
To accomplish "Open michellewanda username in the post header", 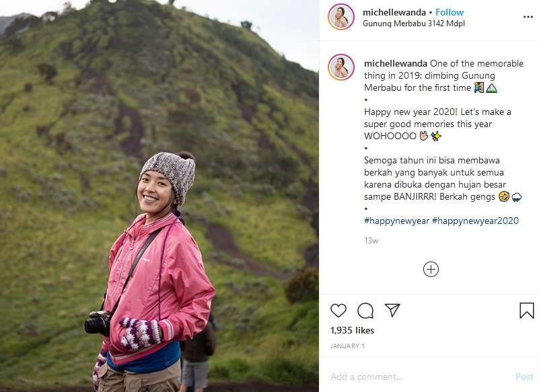I will (x=394, y=12).
